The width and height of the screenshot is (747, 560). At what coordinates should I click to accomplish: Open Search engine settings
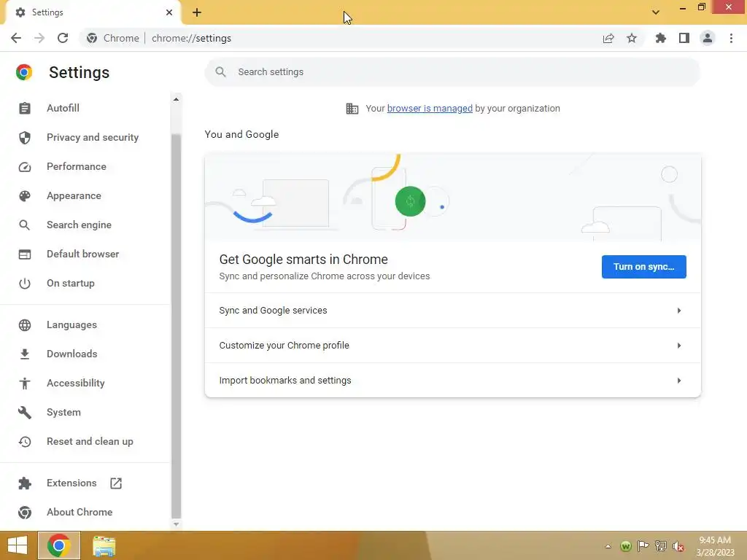(79, 225)
